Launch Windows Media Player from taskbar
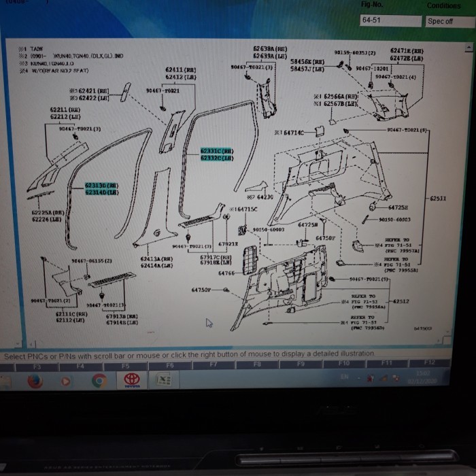The width and height of the screenshot is (476, 476). point(65,381)
